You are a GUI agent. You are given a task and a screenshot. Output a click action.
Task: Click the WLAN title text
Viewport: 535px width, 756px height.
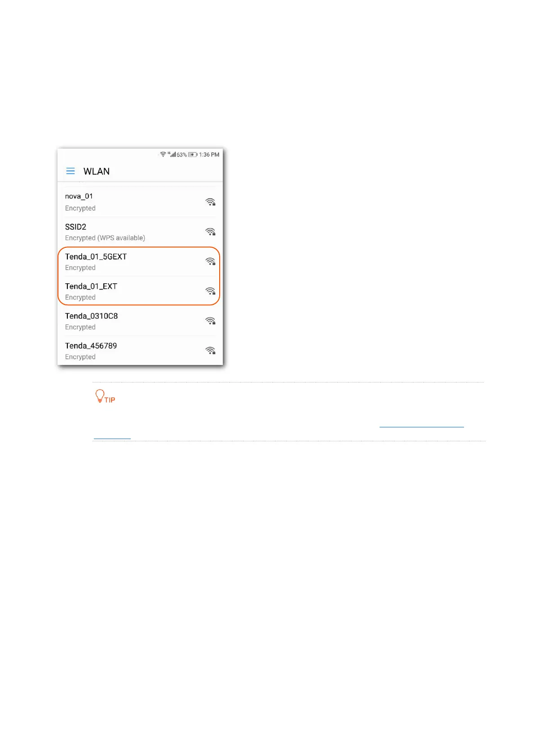(x=97, y=171)
